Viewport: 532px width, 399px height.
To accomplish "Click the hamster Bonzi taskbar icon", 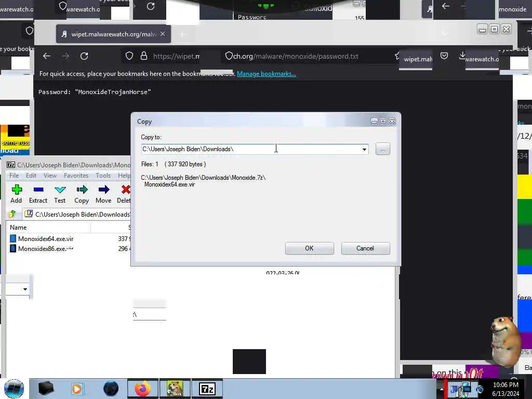I will [175, 389].
